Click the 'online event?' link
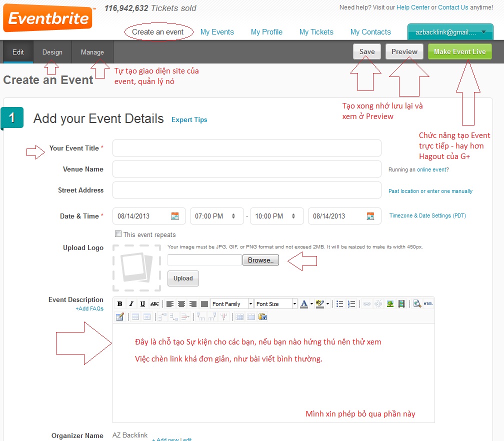 click(x=432, y=169)
